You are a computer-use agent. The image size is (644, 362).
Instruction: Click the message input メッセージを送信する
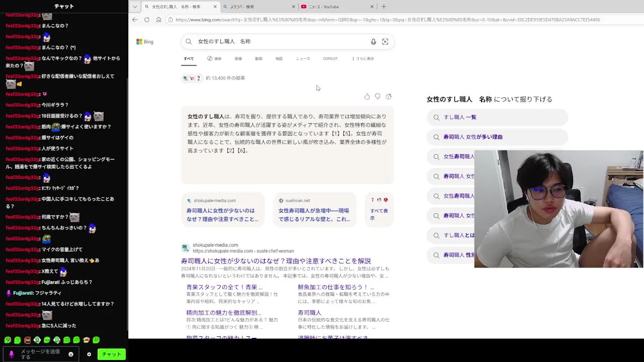click(41, 354)
